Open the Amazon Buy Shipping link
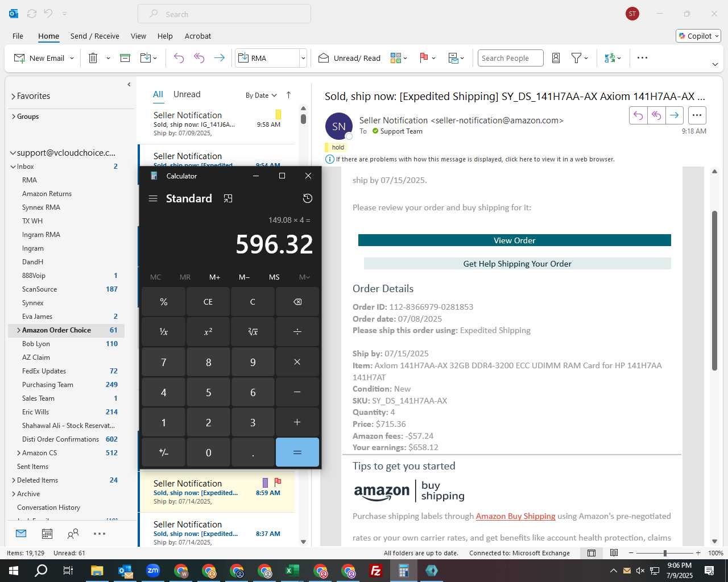 (x=515, y=516)
